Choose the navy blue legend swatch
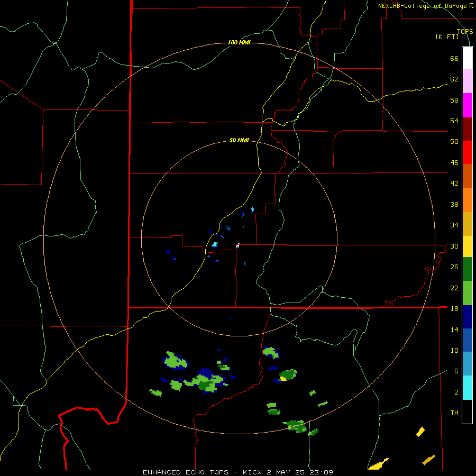 coord(467,317)
